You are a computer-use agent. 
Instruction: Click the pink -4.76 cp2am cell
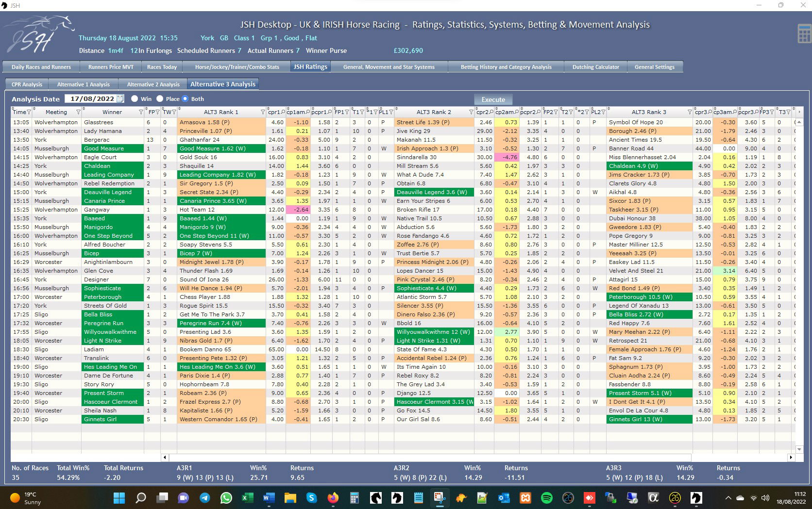point(507,157)
